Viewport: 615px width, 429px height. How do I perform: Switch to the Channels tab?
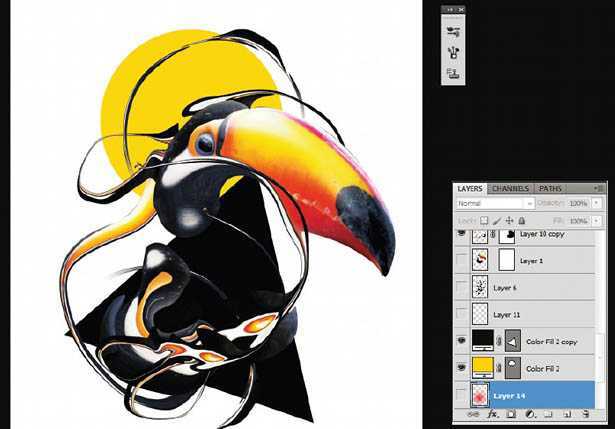(510, 189)
